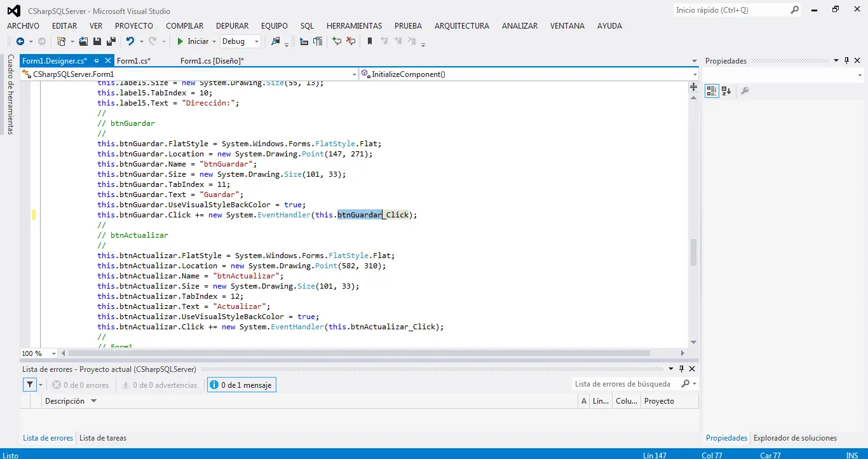Close the Lista de errores panel
Viewport: 868px width, 459px height.
(692, 369)
